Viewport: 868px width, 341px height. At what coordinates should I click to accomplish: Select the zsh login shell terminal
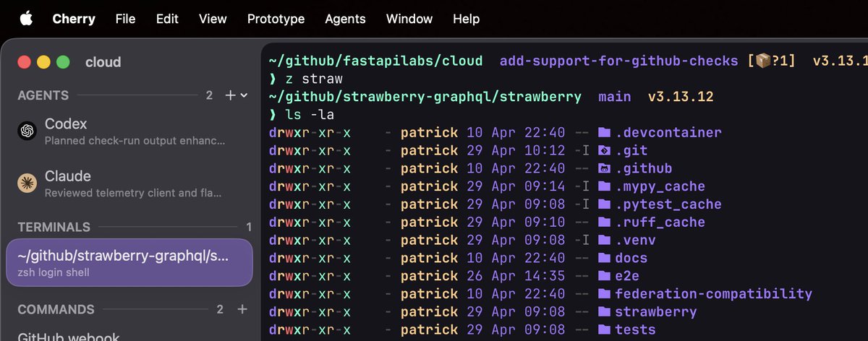tap(129, 262)
